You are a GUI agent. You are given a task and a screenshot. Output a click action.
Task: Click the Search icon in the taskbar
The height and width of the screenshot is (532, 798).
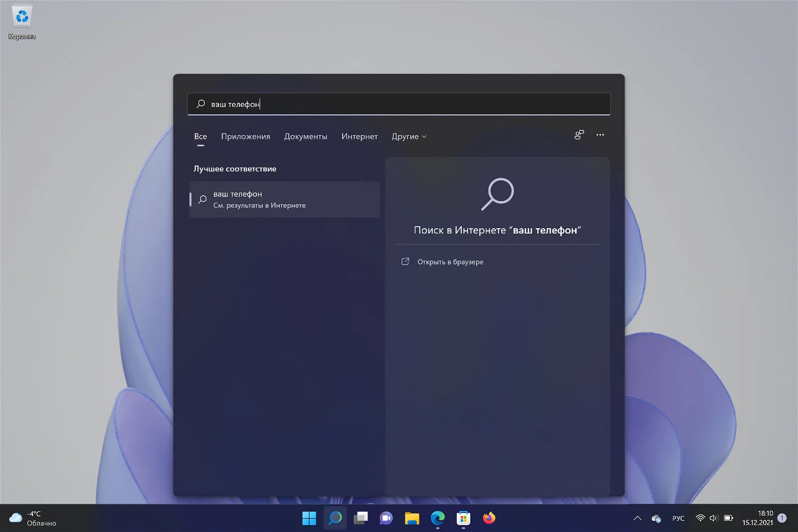coord(335,518)
